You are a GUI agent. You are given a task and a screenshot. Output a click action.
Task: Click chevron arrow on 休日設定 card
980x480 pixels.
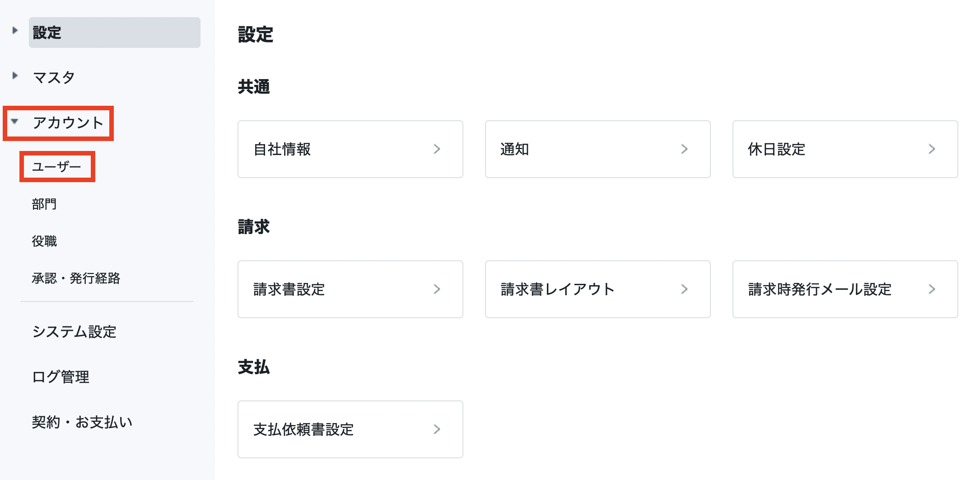932,149
